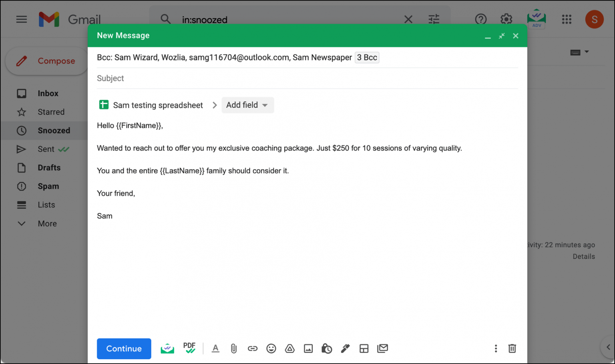Expand the More section in sidebar

point(47,223)
